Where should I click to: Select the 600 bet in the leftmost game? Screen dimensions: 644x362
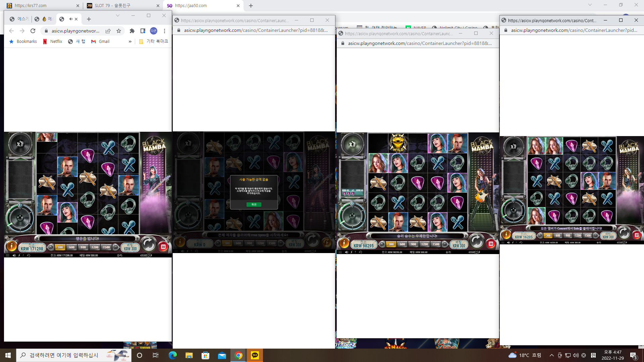tap(72, 247)
